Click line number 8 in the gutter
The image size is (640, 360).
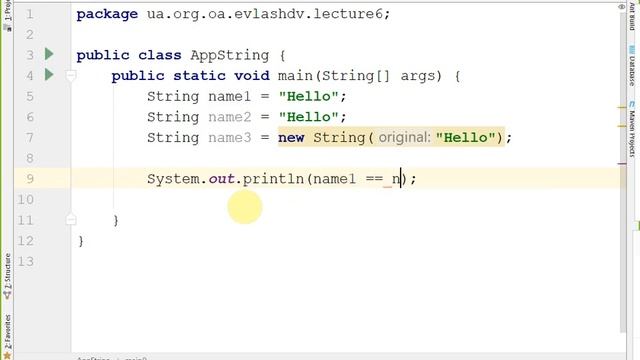(x=30, y=158)
